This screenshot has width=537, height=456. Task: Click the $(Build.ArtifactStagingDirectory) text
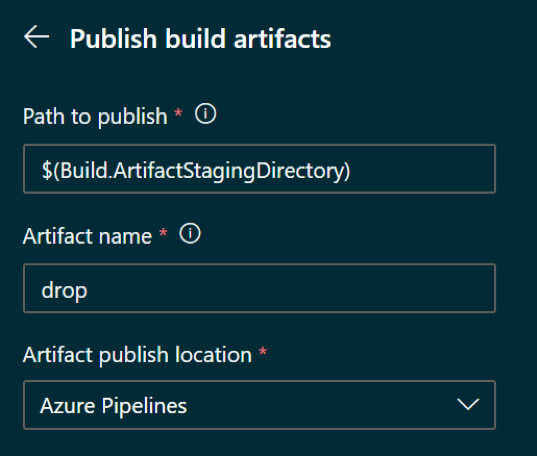coord(196,171)
